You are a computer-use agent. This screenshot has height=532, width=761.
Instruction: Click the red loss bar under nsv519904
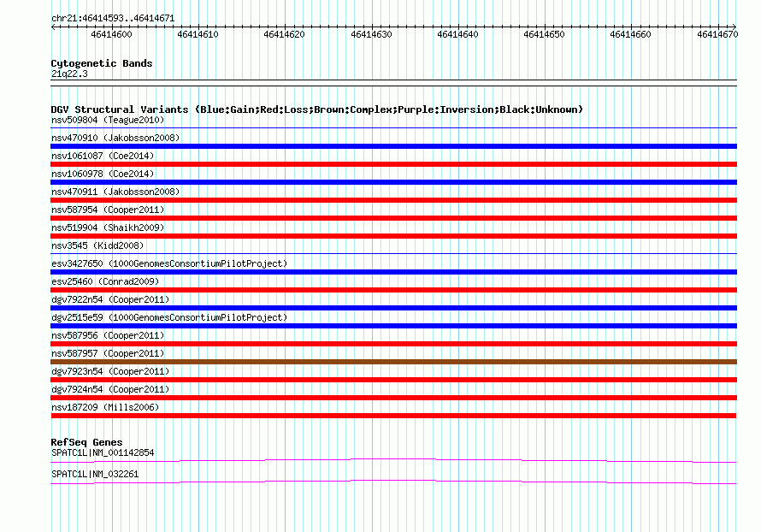(x=393, y=236)
